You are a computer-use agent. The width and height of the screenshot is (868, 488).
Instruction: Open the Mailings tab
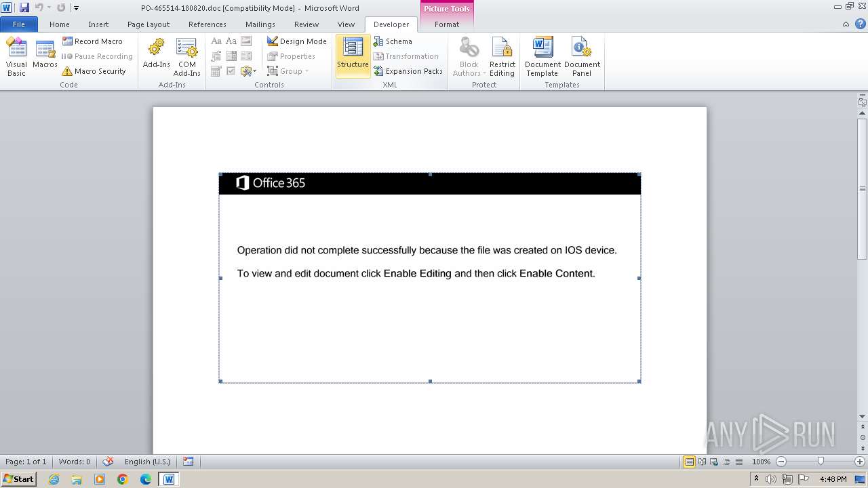pos(260,24)
